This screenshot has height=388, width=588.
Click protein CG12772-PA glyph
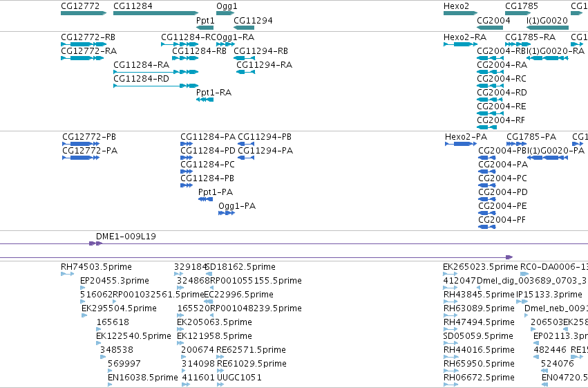(x=81, y=158)
